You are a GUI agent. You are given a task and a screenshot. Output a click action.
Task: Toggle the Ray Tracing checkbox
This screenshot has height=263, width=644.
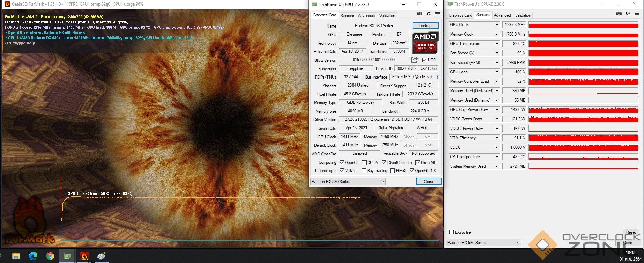click(364, 171)
